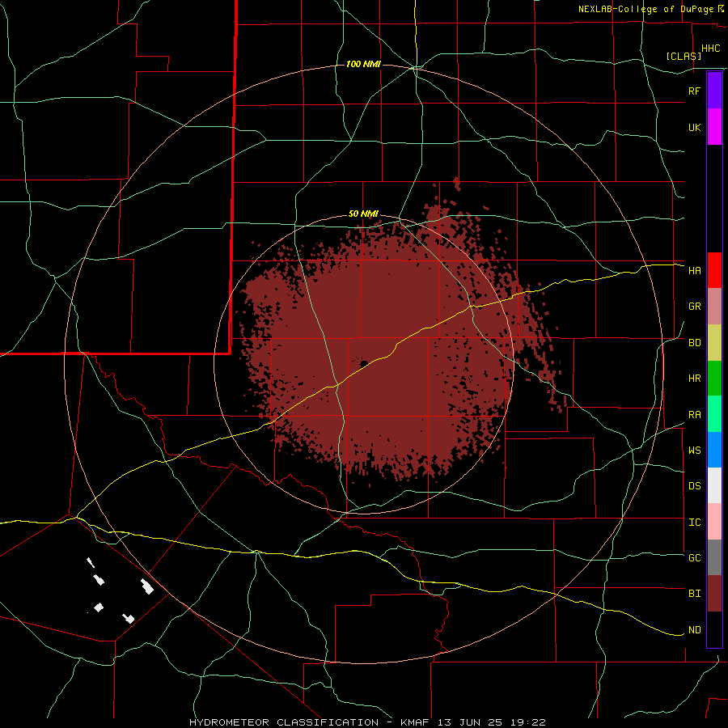Viewport: 728px width, 728px height.
Task: Click the RF purple legend swatch
Action: point(714,91)
